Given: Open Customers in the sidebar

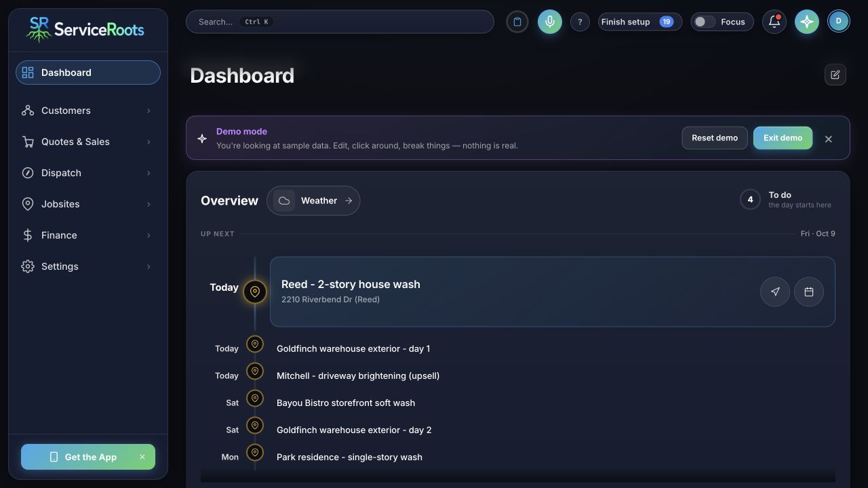Looking at the screenshot, I should pyautogui.click(x=88, y=110).
